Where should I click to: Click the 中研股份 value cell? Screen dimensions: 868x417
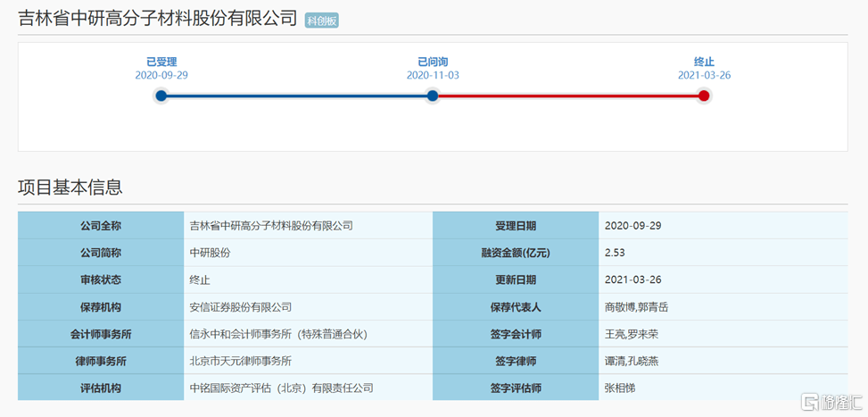click(x=308, y=253)
